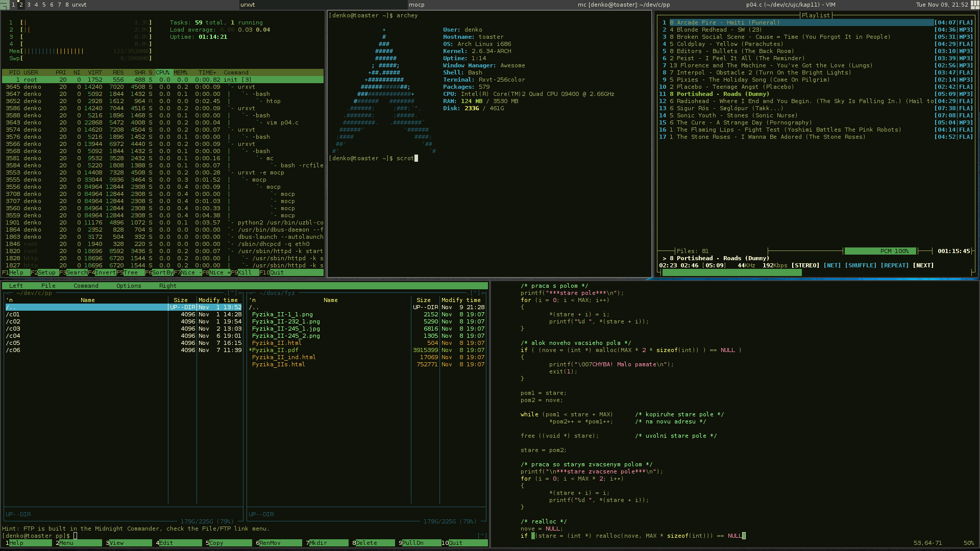Open the Left menu in Midnight Commander
Viewport: 980px width, 551px height.
tap(16, 286)
